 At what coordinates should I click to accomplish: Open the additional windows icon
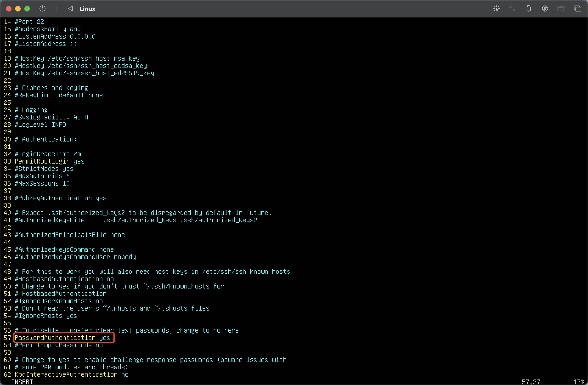[x=577, y=9]
